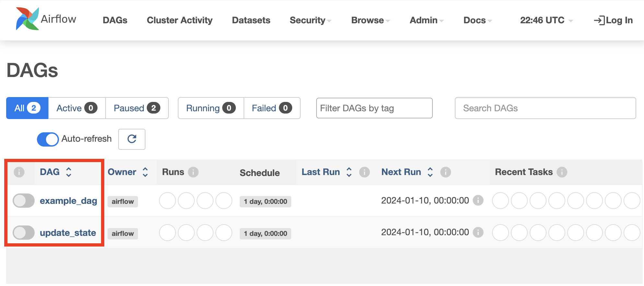Click the Owner column header
This screenshot has height=286, width=644.
click(x=122, y=172)
